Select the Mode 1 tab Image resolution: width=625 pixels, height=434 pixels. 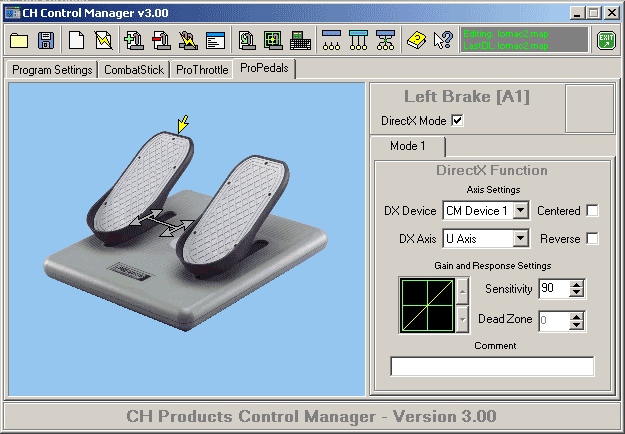[x=408, y=146]
